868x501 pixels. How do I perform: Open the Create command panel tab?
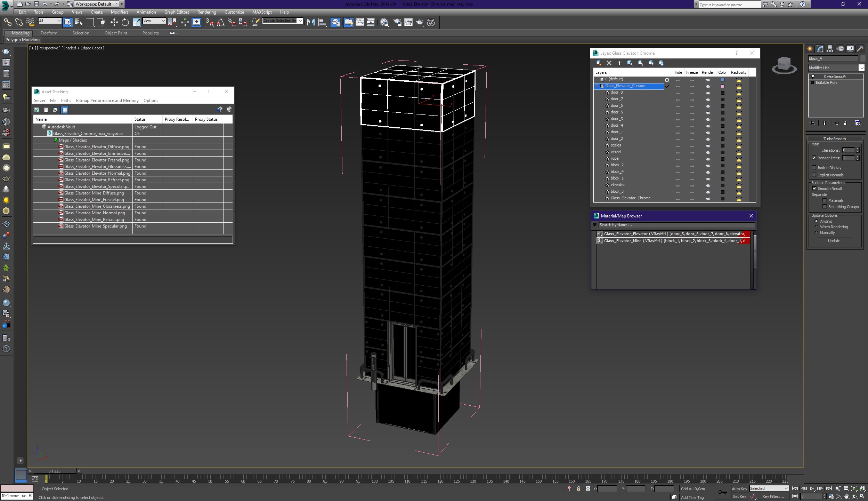coord(810,49)
